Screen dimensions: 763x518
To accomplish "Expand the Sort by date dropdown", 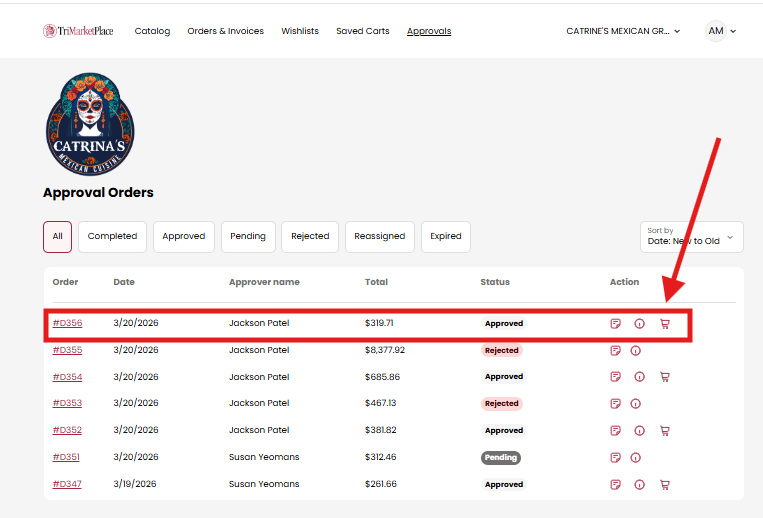I will [x=691, y=237].
